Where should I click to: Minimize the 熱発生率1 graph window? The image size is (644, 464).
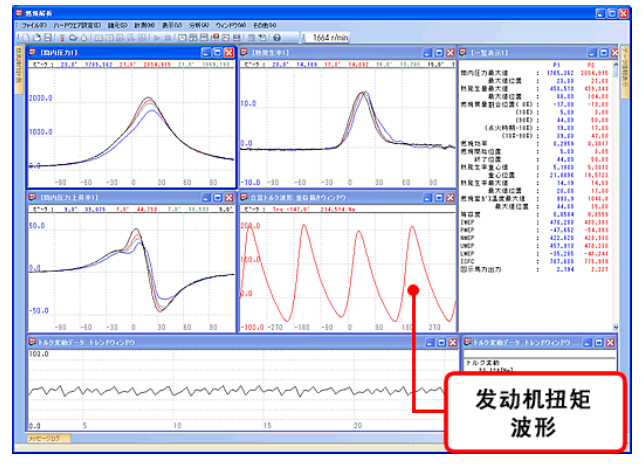pos(428,53)
